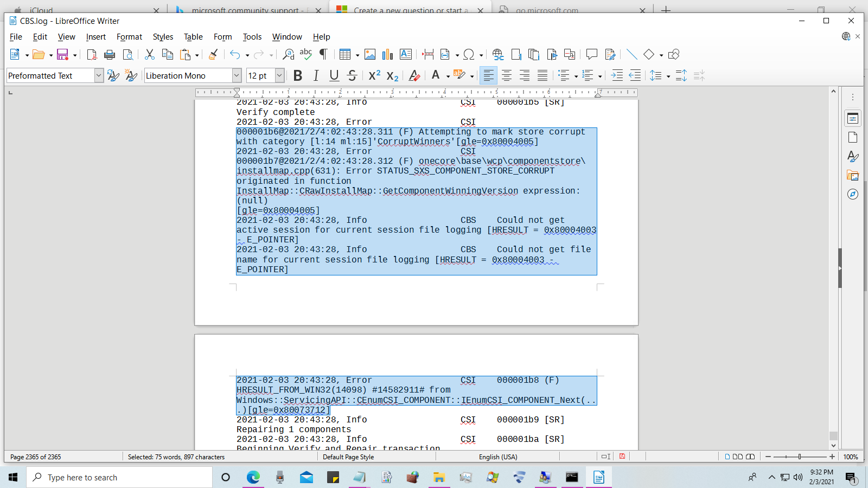Click English (USA) language in status bar
The height and width of the screenshot is (488, 868).
pos(498,457)
